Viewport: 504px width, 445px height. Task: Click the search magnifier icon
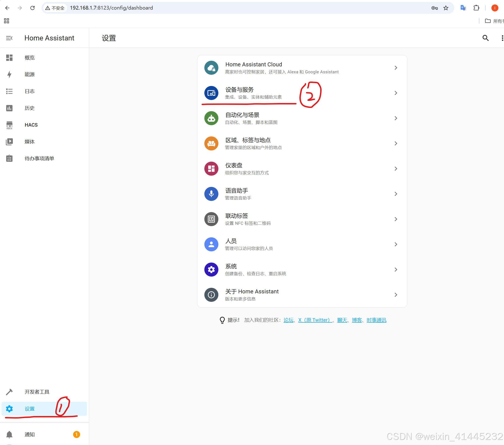point(485,38)
